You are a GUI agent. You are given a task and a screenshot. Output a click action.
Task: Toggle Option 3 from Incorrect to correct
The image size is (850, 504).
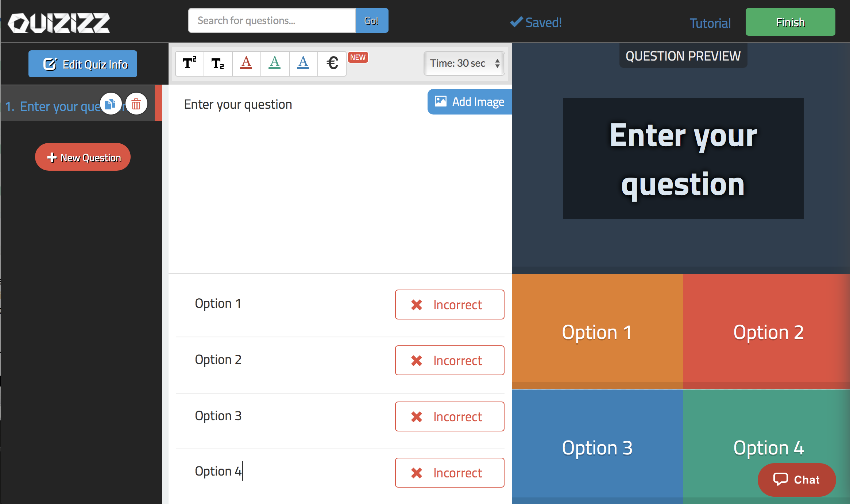449,416
